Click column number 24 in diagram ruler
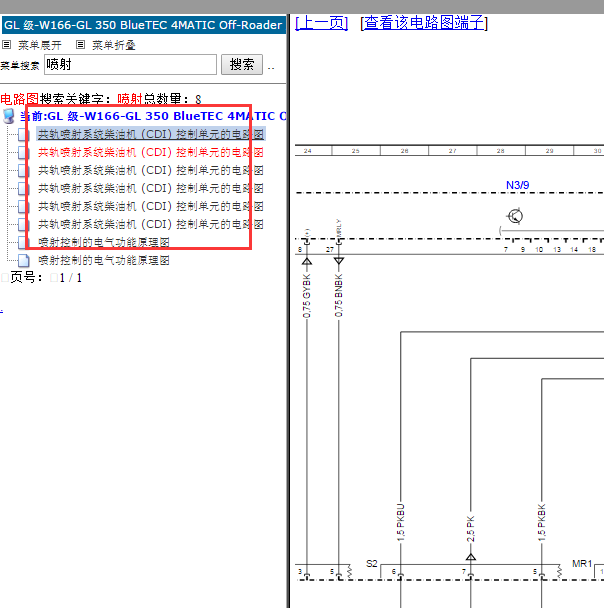The width and height of the screenshot is (604, 608). click(307, 151)
